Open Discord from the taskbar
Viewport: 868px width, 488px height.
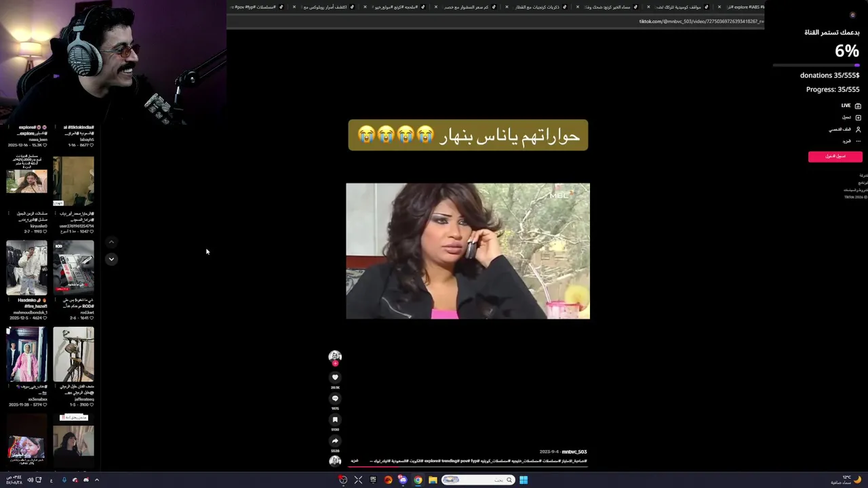(x=403, y=480)
